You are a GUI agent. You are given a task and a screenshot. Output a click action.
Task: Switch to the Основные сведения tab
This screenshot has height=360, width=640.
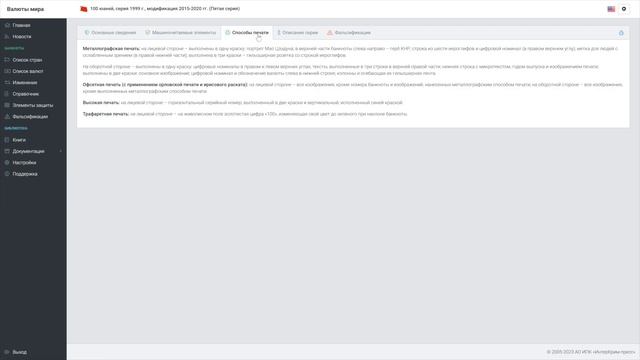tap(110, 33)
